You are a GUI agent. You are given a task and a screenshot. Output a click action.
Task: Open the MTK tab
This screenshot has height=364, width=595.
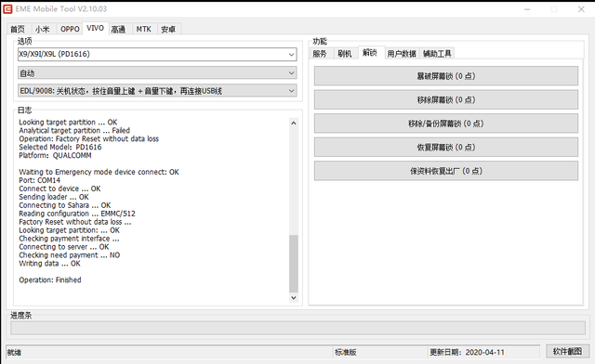point(144,29)
